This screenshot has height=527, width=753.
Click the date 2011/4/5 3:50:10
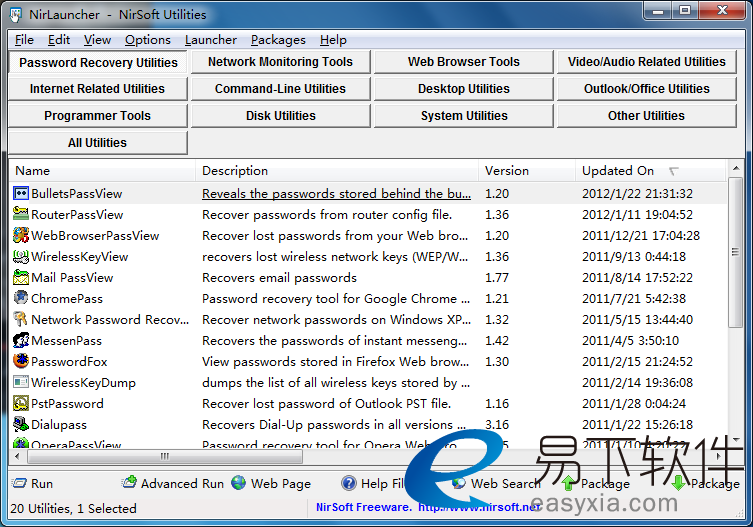coord(631,341)
